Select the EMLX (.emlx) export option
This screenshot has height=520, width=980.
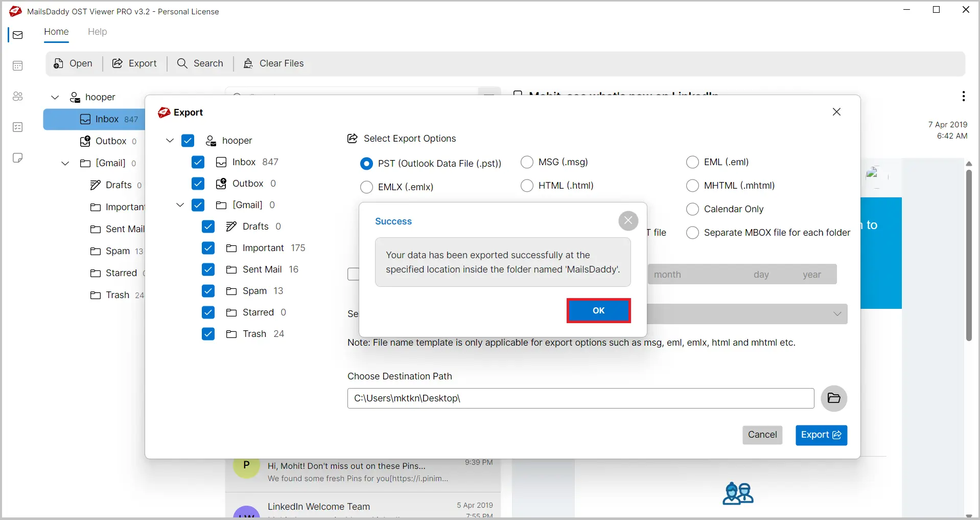tap(366, 187)
